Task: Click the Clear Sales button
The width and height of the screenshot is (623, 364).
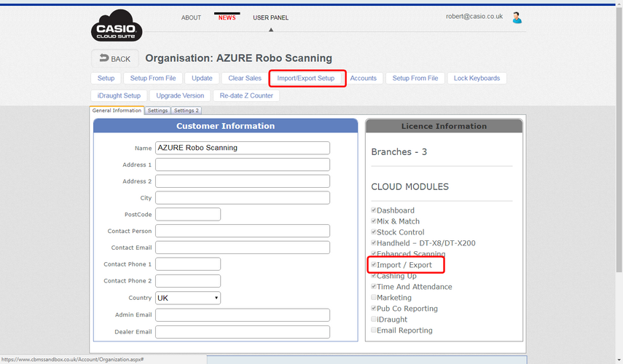Action: point(245,78)
